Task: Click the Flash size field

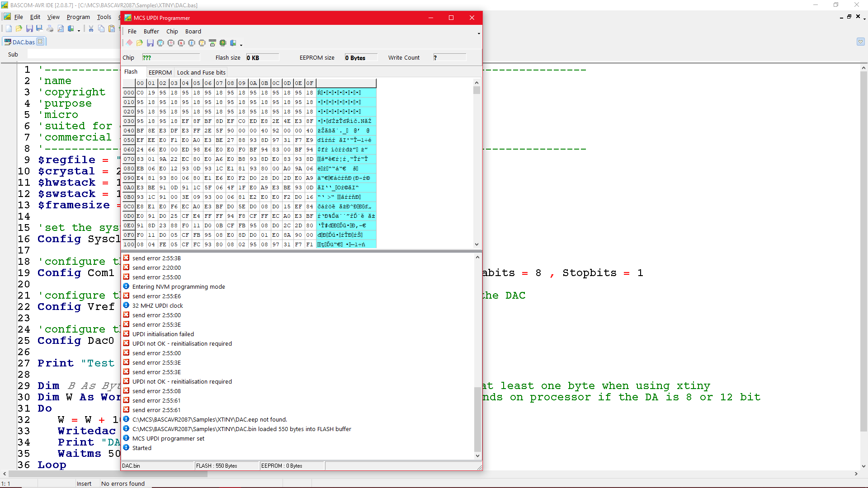Action: (262, 57)
